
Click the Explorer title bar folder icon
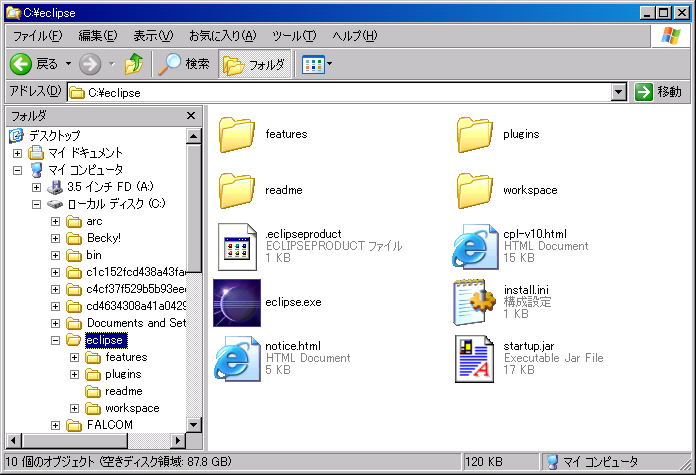point(13,12)
